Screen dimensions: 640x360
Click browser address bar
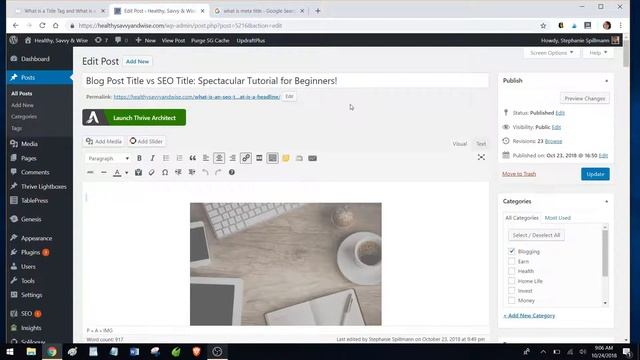(302, 26)
